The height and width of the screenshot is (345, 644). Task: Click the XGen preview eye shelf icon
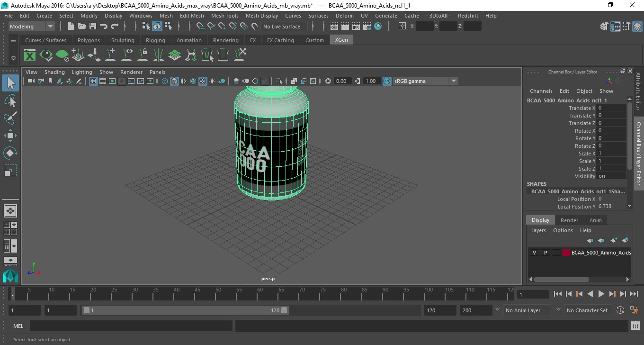(46, 55)
